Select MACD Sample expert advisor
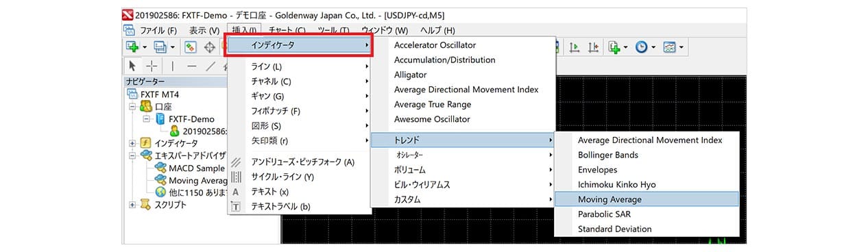The image size is (868, 252). tap(197, 168)
